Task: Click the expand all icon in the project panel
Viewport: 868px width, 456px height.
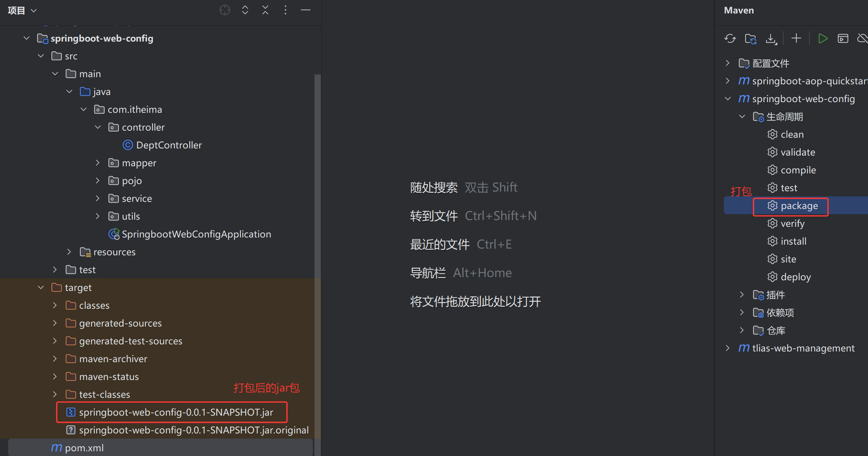Action: point(245,10)
